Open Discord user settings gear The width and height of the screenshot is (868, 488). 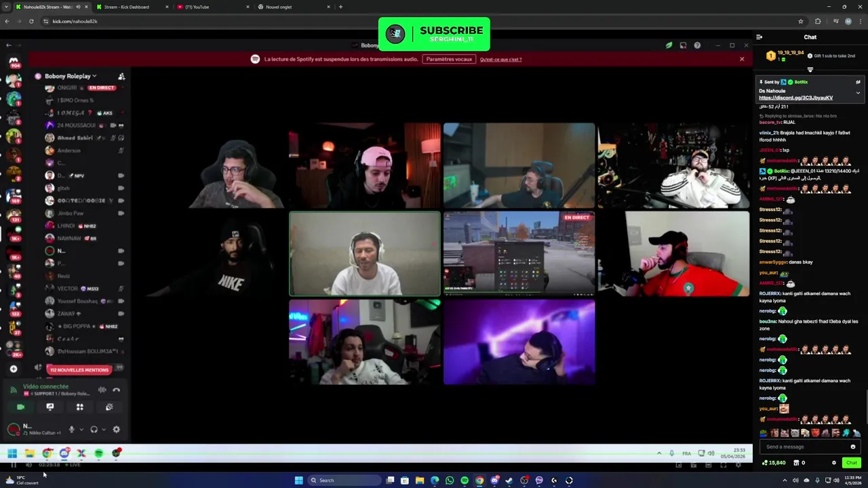coord(116,429)
